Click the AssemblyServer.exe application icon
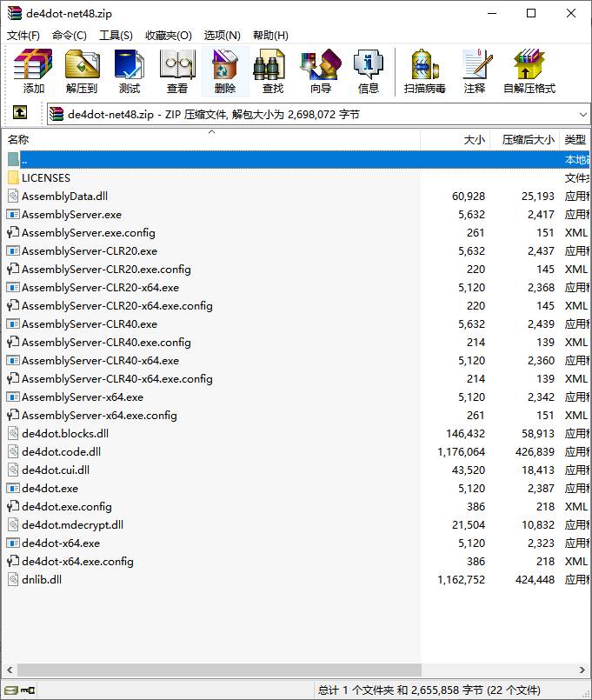The height and width of the screenshot is (700, 592). tap(13, 214)
